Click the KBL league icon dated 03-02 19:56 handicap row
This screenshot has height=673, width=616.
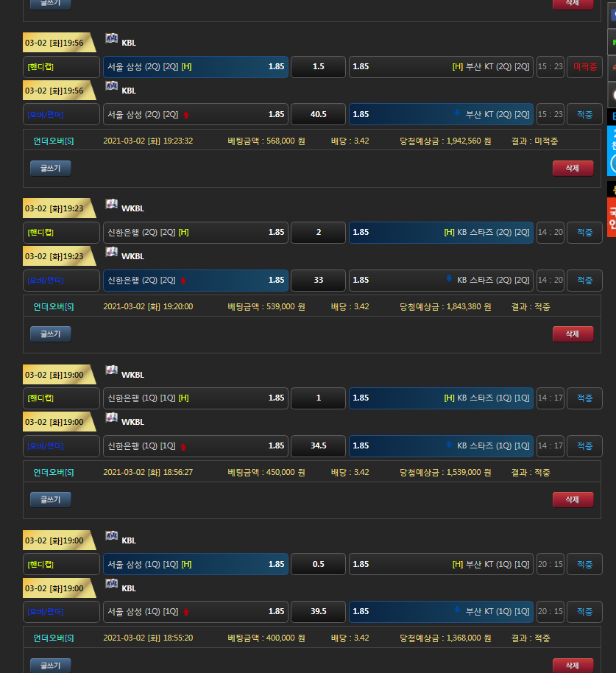pyautogui.click(x=112, y=39)
